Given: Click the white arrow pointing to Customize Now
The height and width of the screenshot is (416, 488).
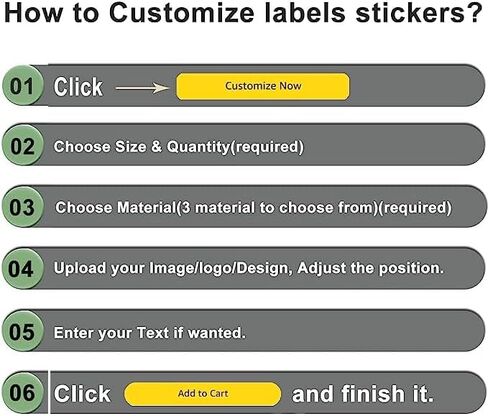Looking at the screenshot, I should point(142,88).
